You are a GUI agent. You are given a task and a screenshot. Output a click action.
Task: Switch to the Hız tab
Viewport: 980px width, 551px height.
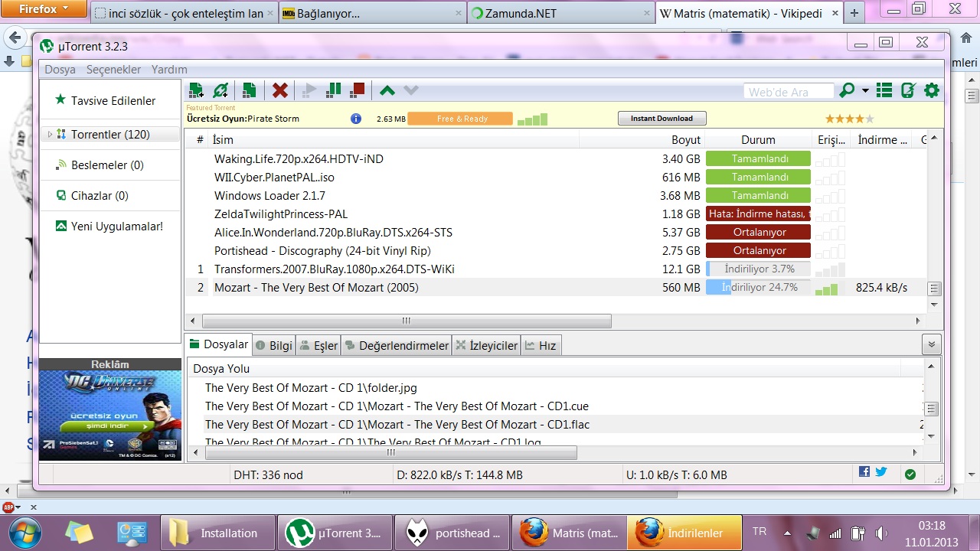(541, 346)
